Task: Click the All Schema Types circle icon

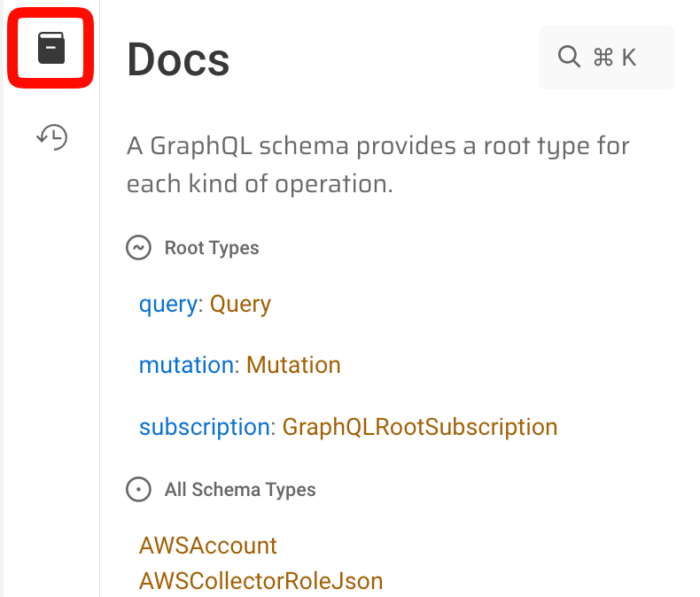Action: [x=138, y=489]
